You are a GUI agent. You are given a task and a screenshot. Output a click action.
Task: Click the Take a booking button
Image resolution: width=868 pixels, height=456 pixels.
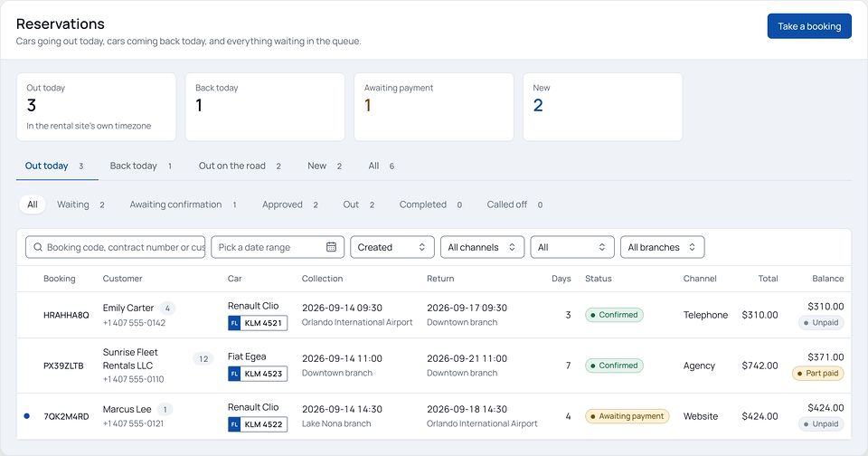tap(809, 26)
